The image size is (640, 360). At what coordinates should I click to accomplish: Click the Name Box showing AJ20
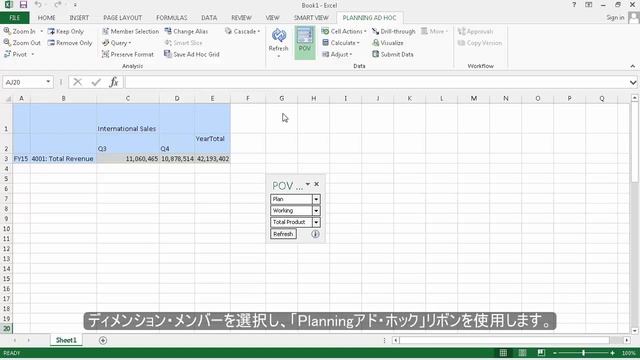[24, 82]
